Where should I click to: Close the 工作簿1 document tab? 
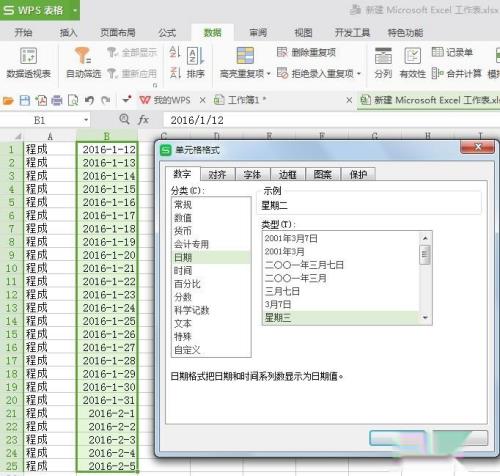(x=349, y=100)
